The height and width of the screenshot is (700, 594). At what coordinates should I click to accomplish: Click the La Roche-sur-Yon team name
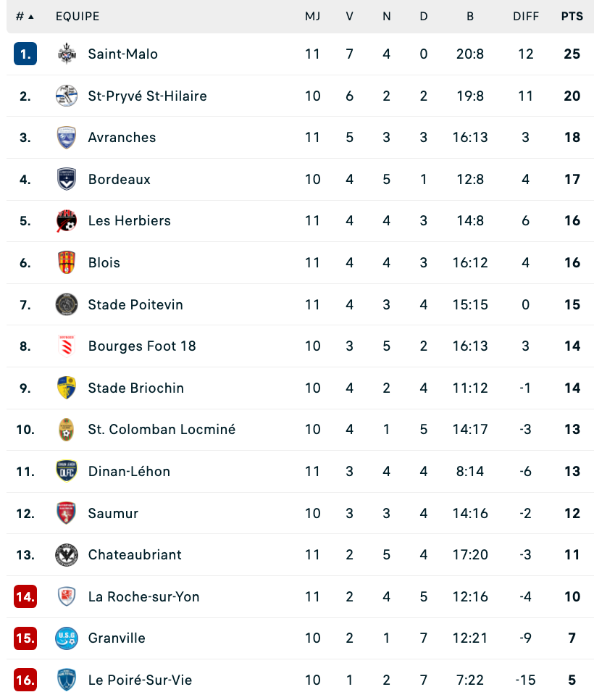tap(143, 597)
